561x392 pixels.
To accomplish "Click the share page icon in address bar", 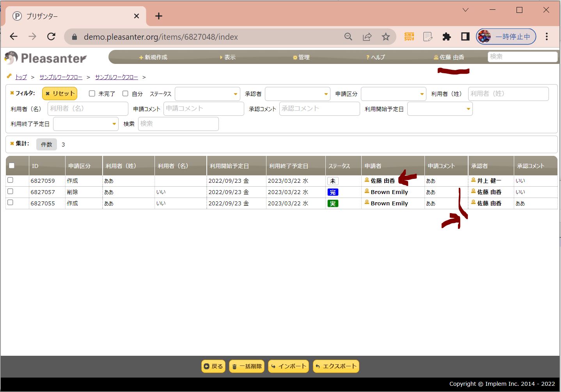I will click(x=367, y=37).
